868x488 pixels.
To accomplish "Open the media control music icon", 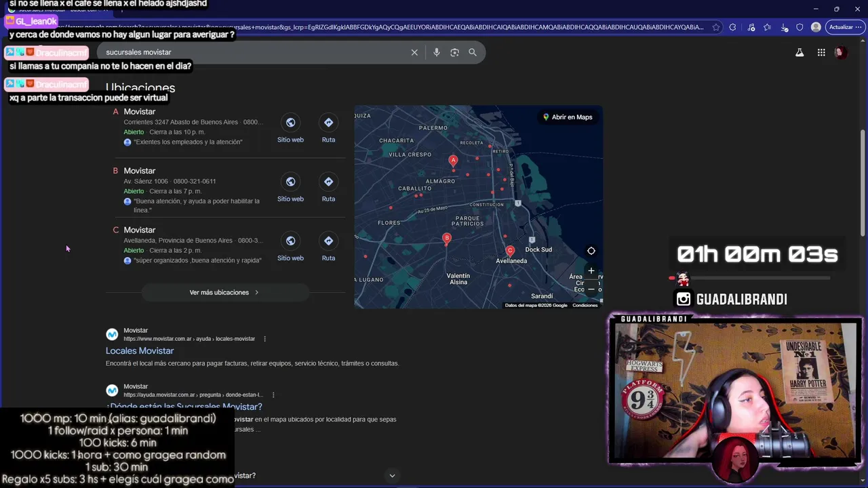I will [751, 27].
